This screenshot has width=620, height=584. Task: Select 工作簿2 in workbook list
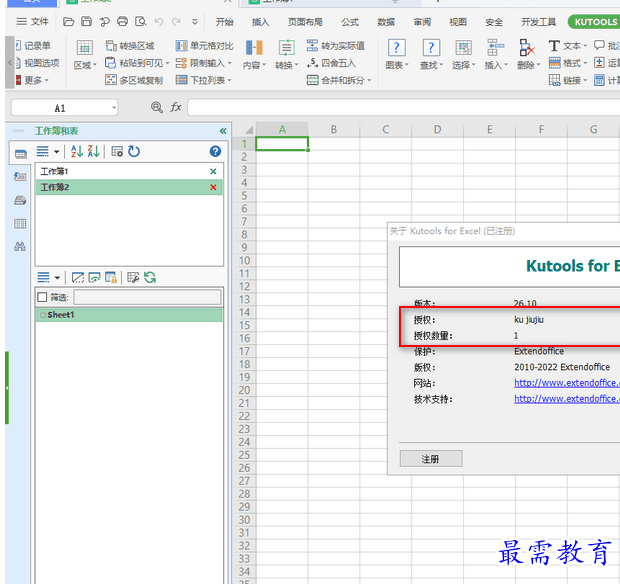click(x=129, y=187)
